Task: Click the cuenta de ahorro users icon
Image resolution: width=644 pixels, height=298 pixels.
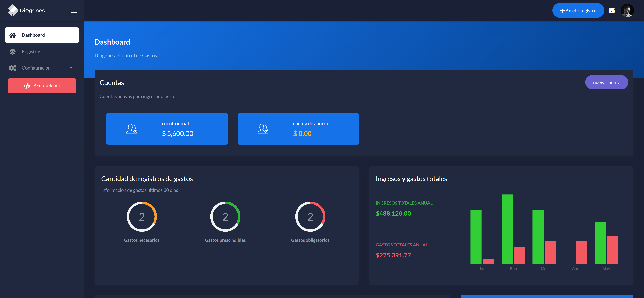Action: [x=263, y=129]
